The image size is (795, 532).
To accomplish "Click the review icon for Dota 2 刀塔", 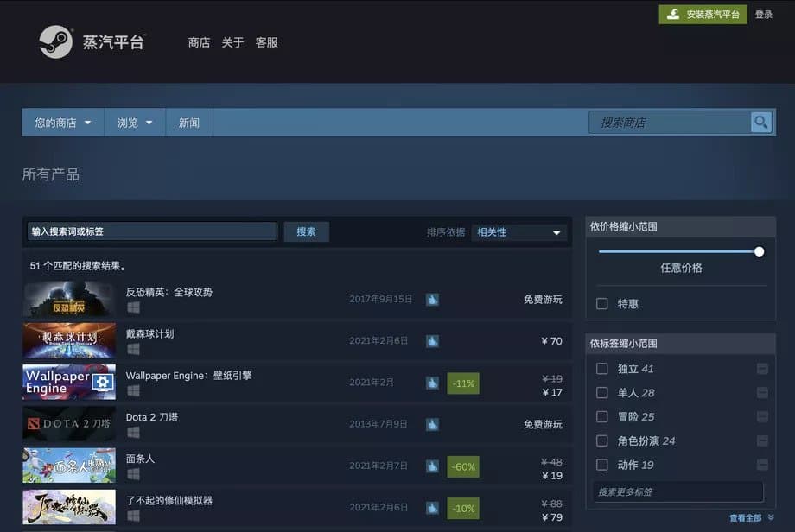I will click(432, 425).
